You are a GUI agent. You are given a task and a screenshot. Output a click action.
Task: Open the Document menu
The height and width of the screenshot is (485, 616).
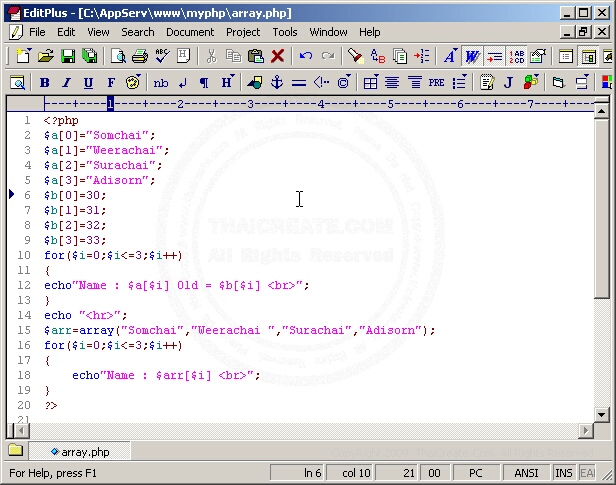pyautogui.click(x=190, y=32)
